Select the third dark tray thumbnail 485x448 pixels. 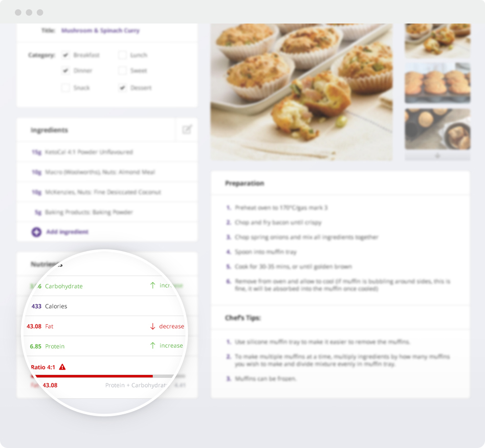(x=437, y=129)
